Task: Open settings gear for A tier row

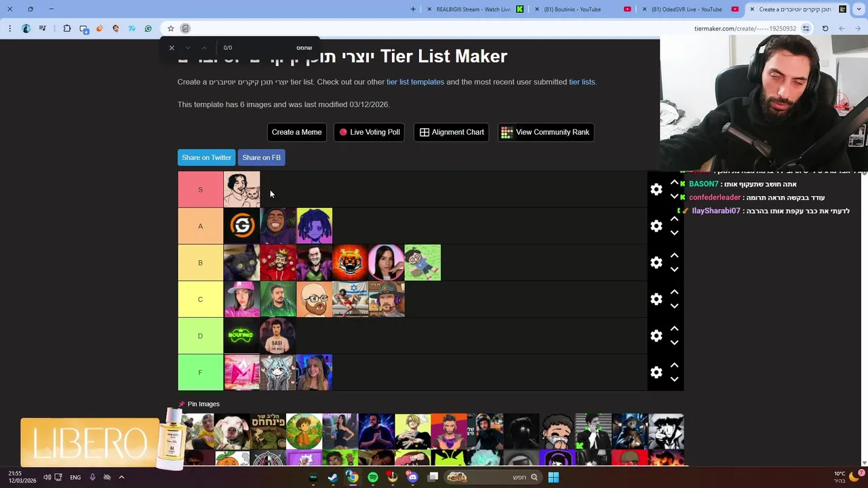Action: click(x=656, y=226)
